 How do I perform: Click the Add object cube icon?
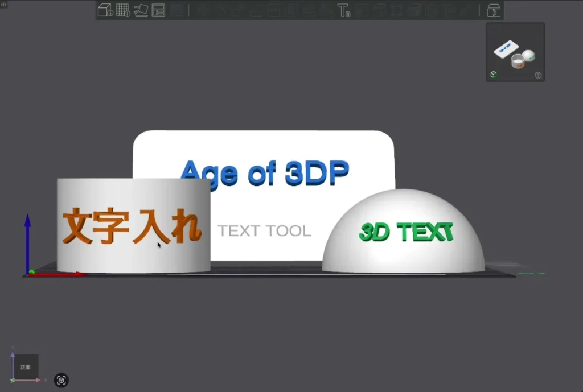coord(105,10)
